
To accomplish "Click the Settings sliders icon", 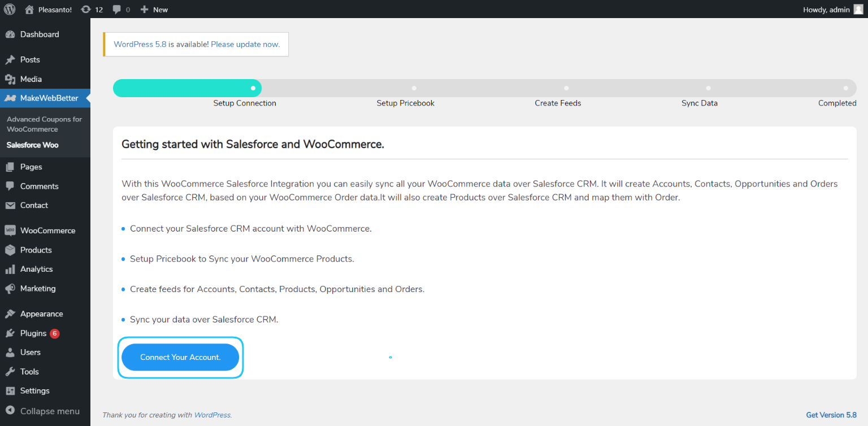I will (10, 391).
